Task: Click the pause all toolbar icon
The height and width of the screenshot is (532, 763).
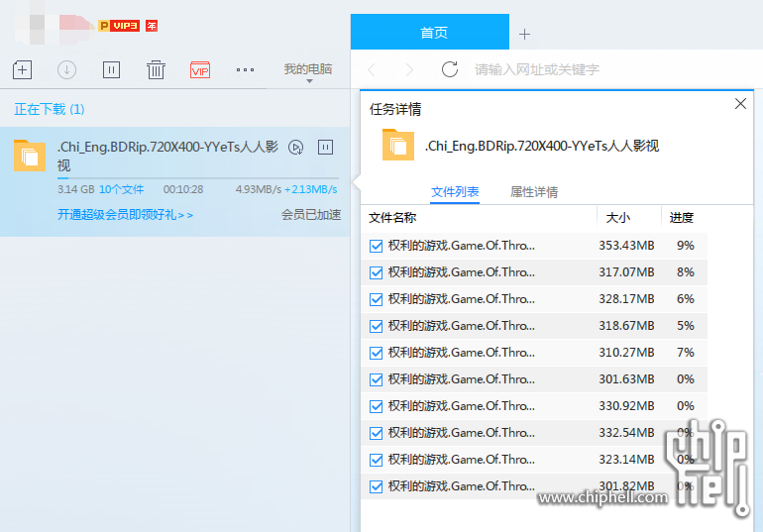Action: tap(111, 70)
